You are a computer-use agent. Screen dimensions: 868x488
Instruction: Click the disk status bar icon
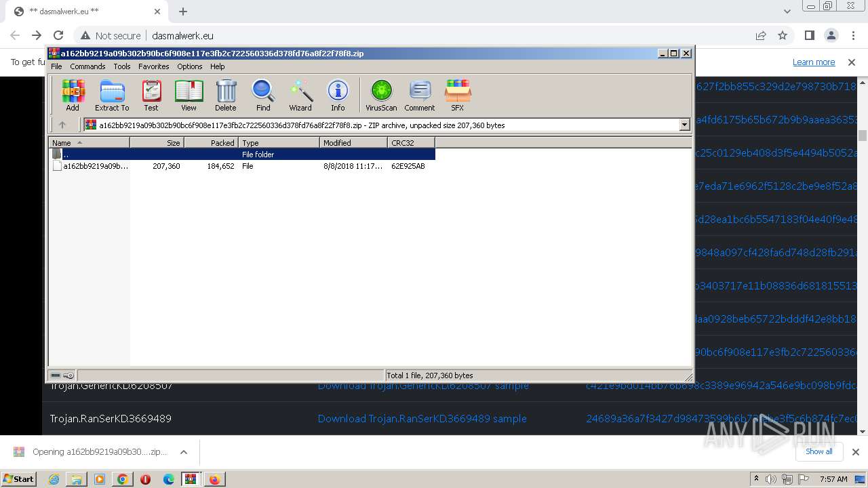[x=56, y=375]
